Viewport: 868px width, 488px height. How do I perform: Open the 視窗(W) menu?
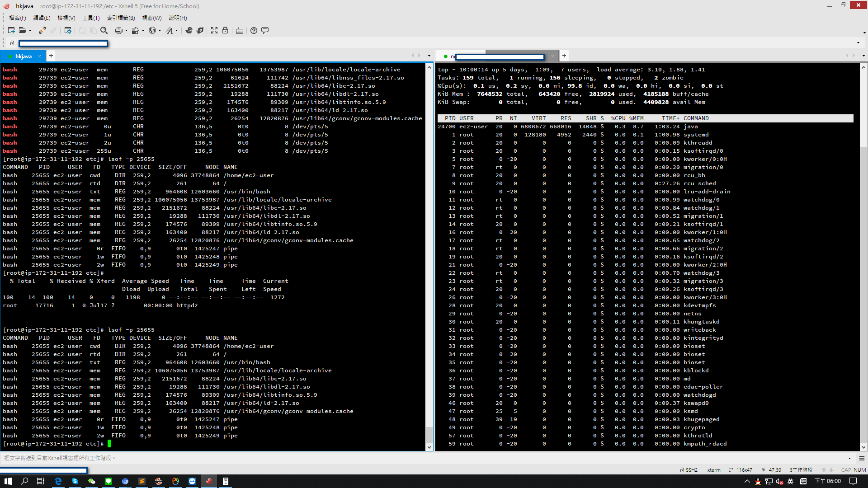(152, 18)
